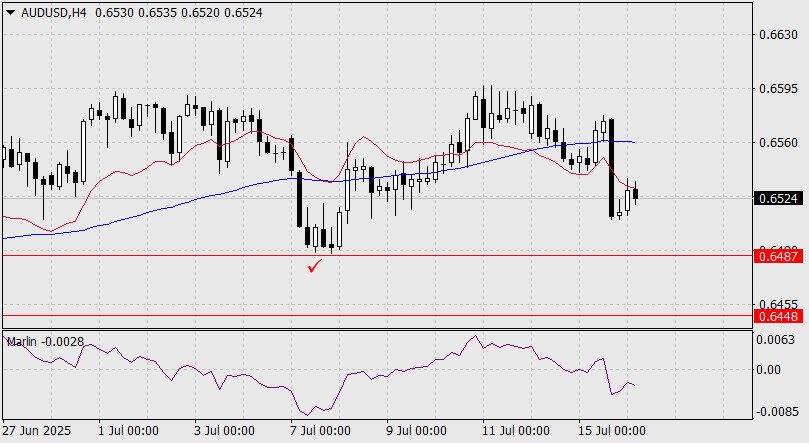Select the 3 Jul 00:00 time label
The height and width of the screenshot is (443, 809).
click(x=224, y=431)
